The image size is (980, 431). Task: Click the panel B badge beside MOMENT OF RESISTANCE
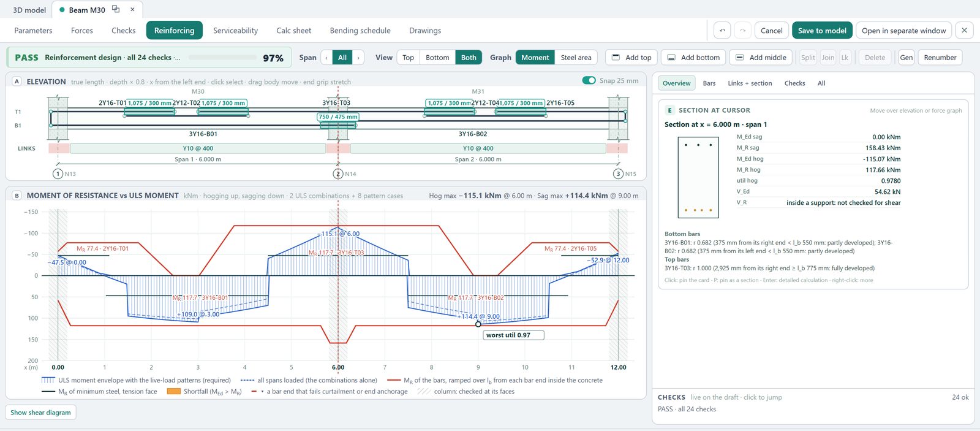click(17, 196)
